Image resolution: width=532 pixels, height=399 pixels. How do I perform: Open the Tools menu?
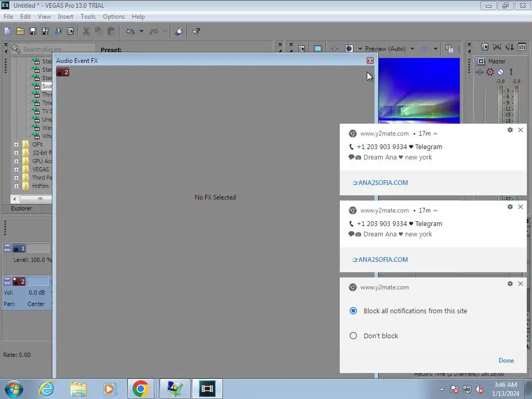(88, 16)
